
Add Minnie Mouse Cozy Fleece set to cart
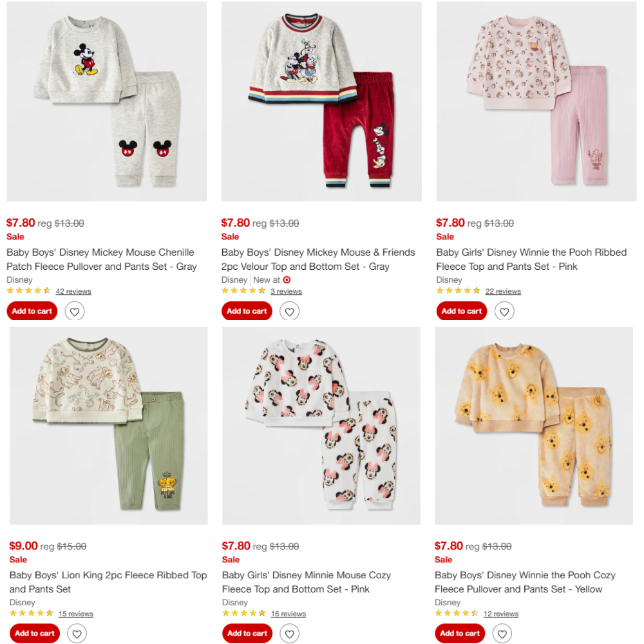pyautogui.click(x=247, y=633)
